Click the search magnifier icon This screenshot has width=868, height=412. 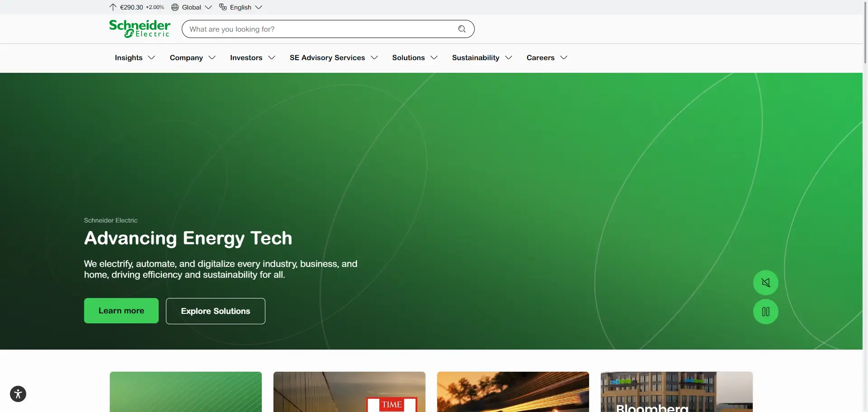tap(462, 29)
